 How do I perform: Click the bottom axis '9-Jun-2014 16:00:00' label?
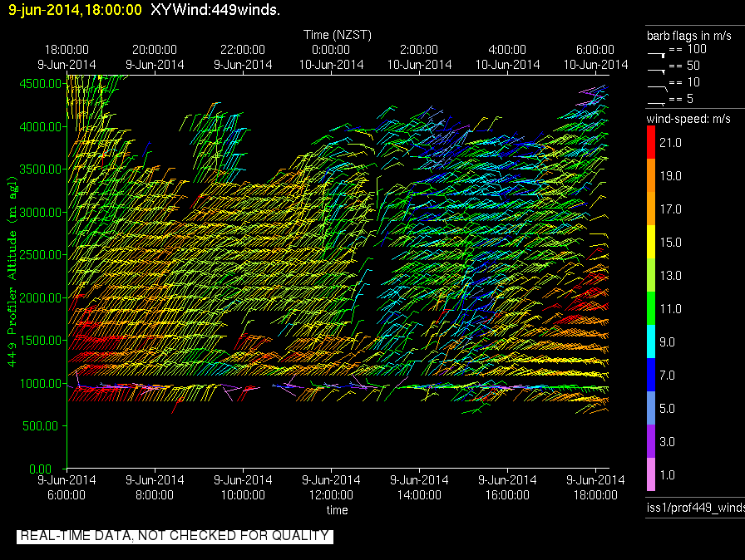507,488
